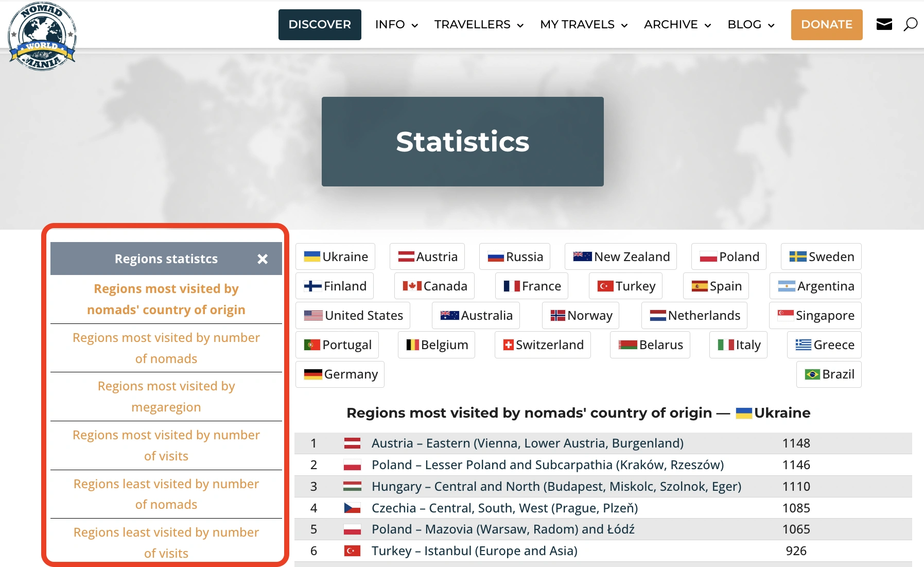924x567 pixels.
Task: Close the Regions statistics panel
Action: [263, 259]
